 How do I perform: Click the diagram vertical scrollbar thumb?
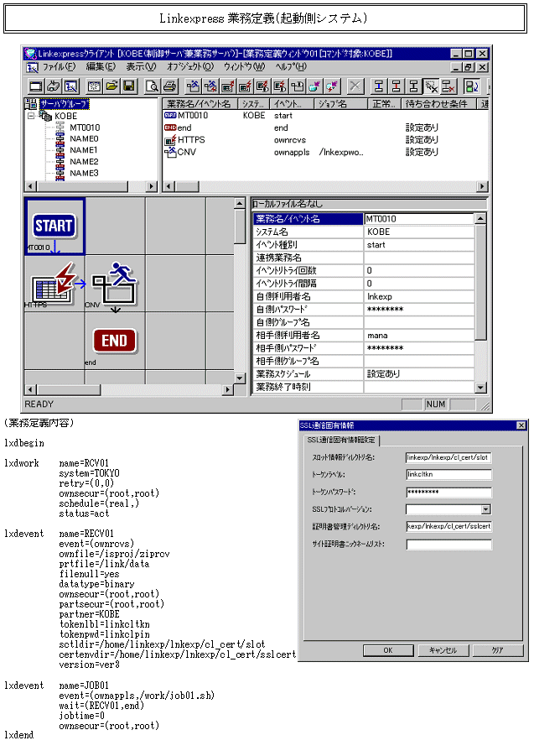(240, 227)
